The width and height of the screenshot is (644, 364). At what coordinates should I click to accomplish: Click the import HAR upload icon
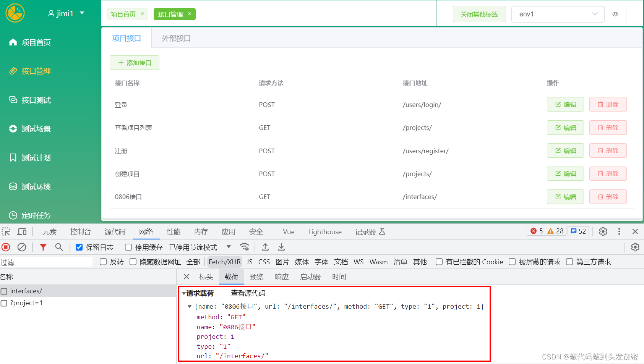click(x=265, y=247)
